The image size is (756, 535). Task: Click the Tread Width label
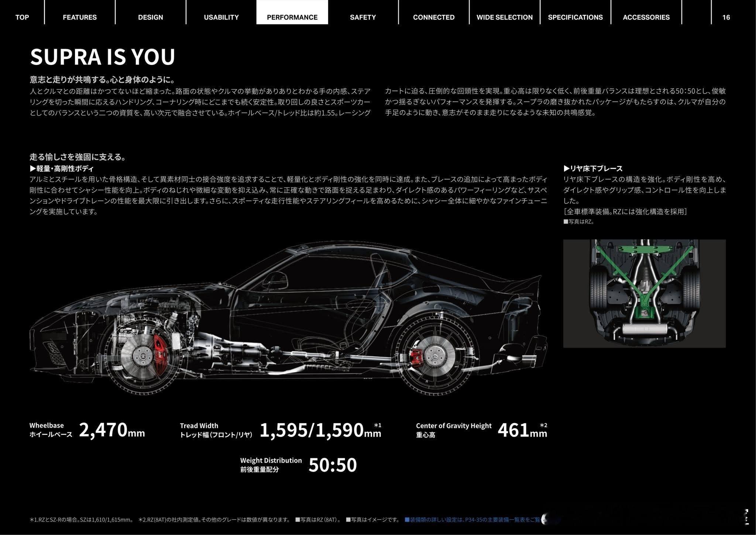click(x=199, y=426)
